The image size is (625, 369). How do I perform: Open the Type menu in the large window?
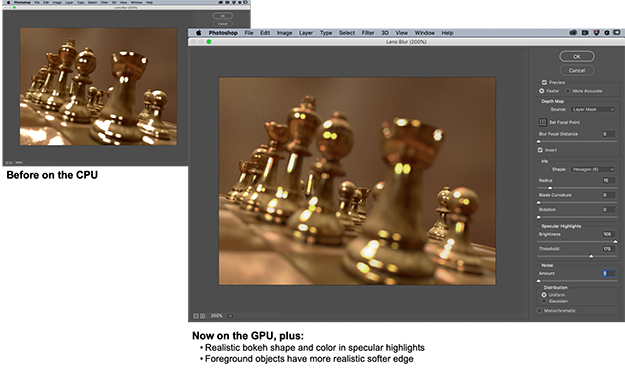pyautogui.click(x=326, y=33)
